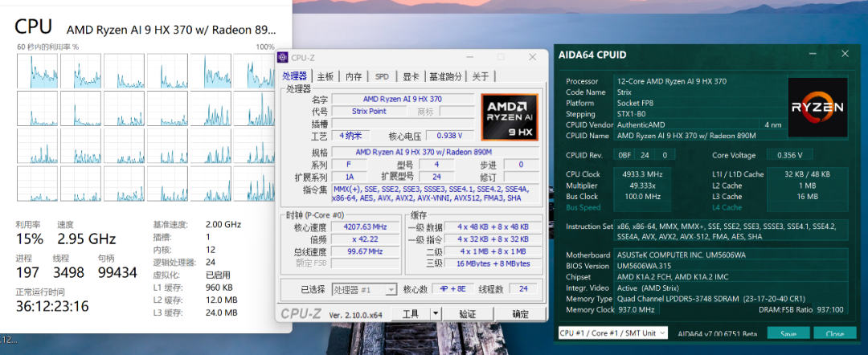Click the Code Name value Strix

(x=625, y=92)
